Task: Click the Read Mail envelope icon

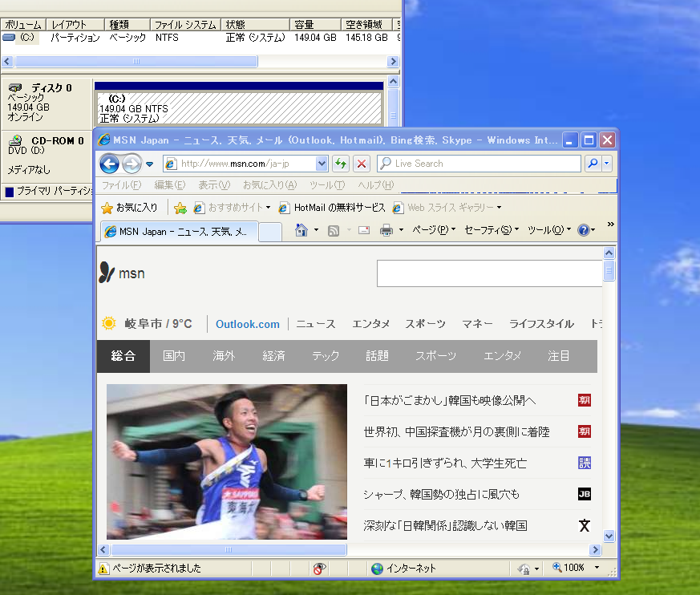Action: pyautogui.click(x=364, y=230)
